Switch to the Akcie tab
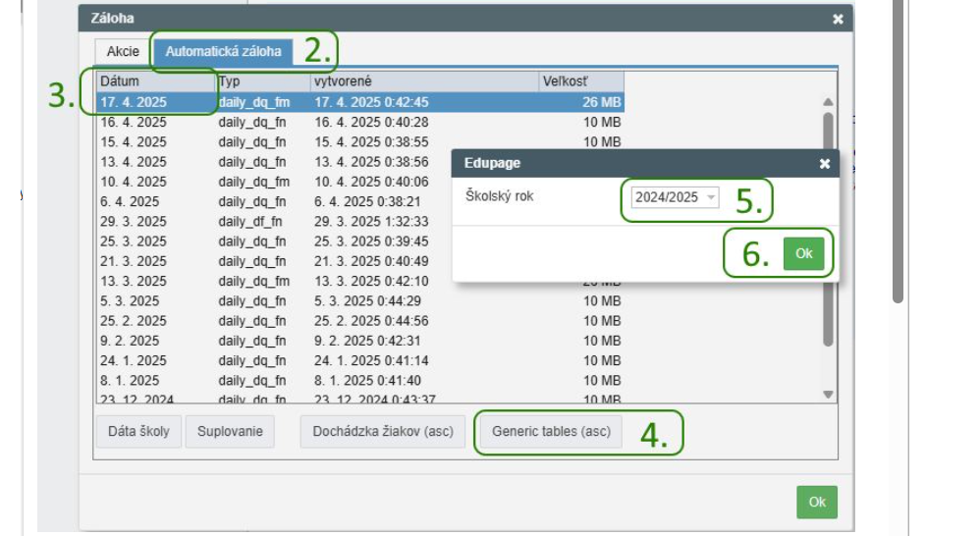Image resolution: width=980 pixels, height=536 pixels. click(x=123, y=52)
